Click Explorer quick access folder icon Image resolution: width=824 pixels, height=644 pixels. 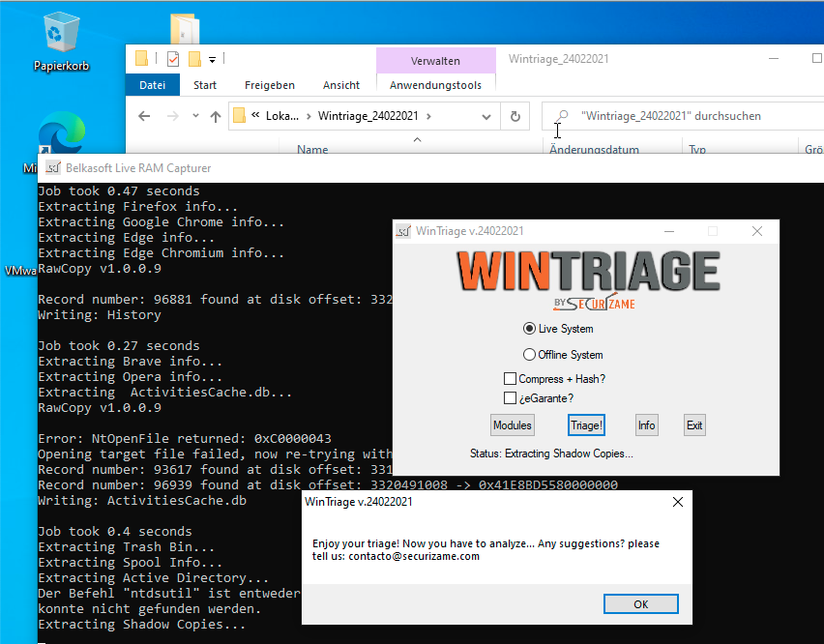pos(141,58)
